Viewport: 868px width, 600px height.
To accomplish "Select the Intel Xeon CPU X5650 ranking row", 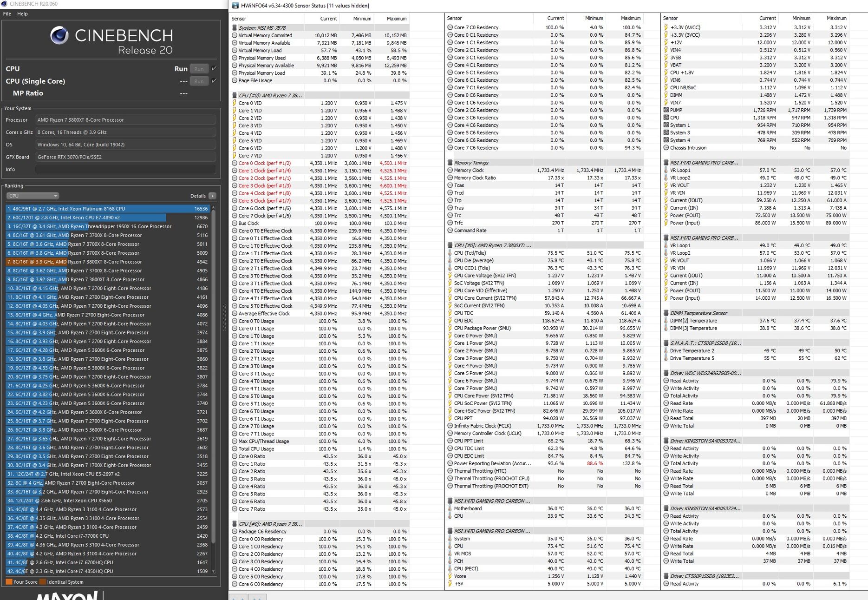I will coord(108,501).
